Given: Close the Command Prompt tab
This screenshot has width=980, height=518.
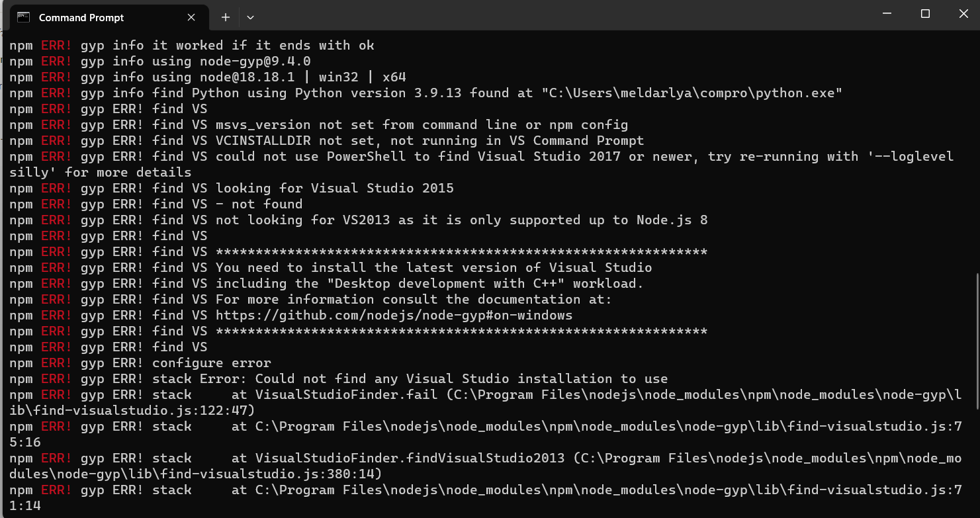Looking at the screenshot, I should [191, 17].
